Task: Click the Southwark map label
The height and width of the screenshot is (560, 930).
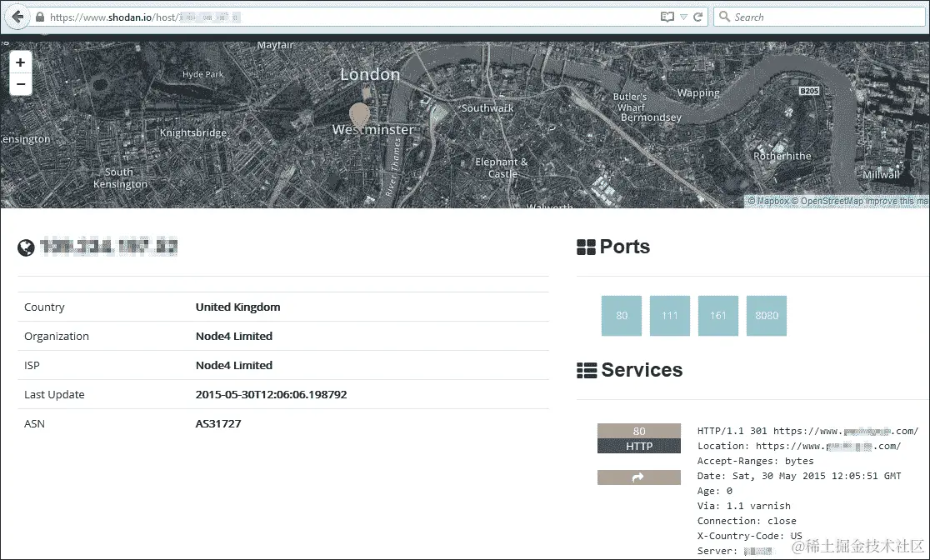Action: click(487, 108)
